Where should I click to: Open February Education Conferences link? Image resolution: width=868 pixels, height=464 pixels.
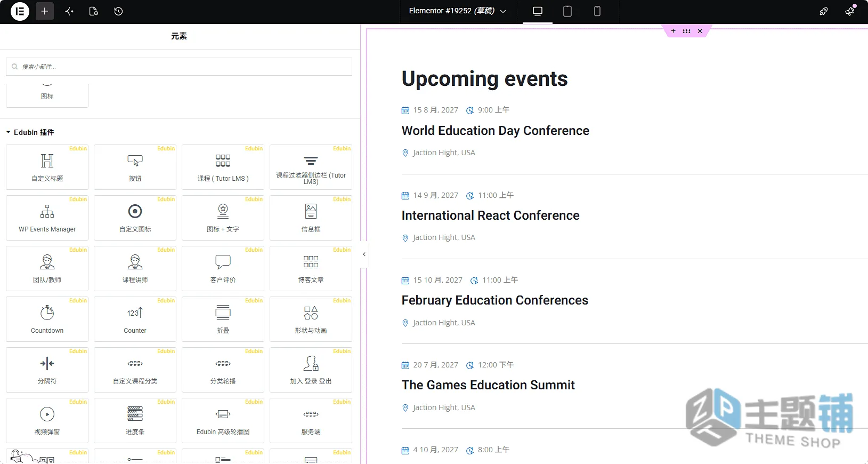point(495,300)
